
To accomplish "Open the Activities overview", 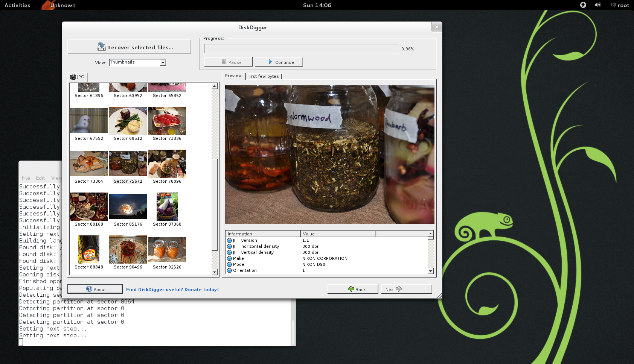I will coord(17,5).
